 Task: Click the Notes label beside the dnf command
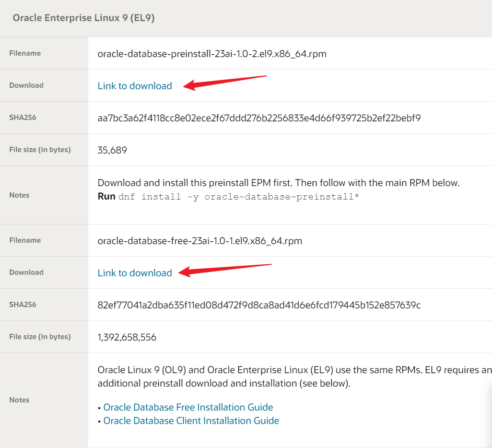pos(19,195)
